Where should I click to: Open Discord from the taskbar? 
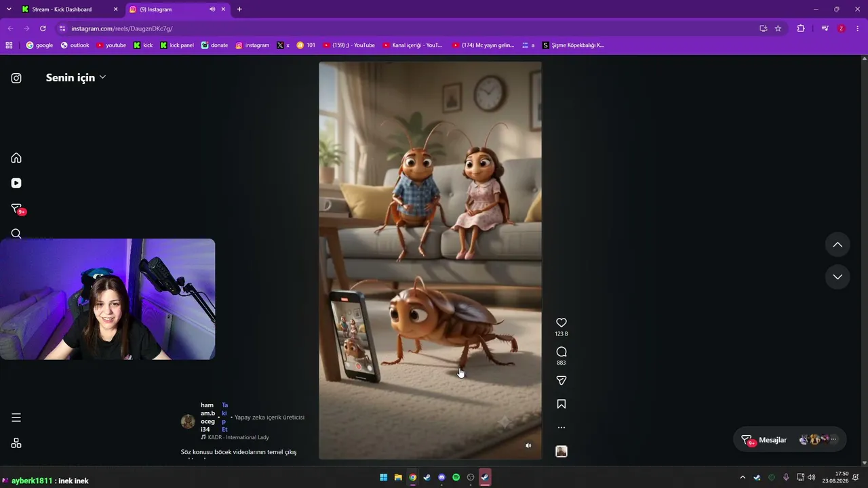tap(441, 477)
